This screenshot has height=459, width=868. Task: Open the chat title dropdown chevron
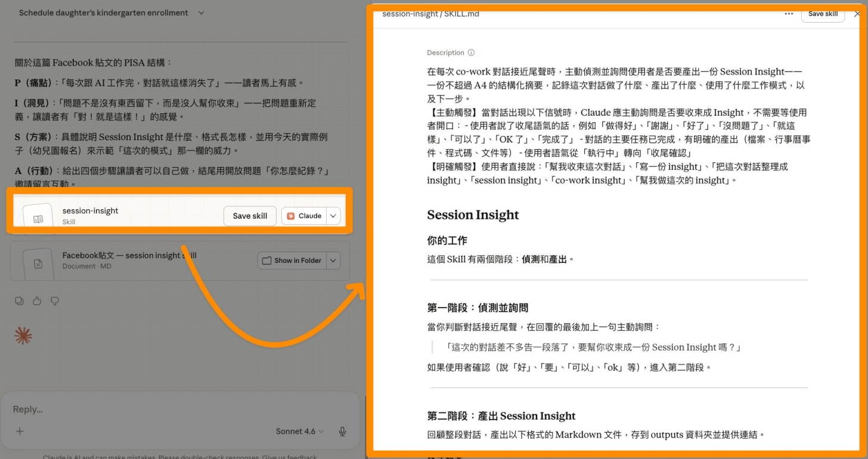coord(201,13)
